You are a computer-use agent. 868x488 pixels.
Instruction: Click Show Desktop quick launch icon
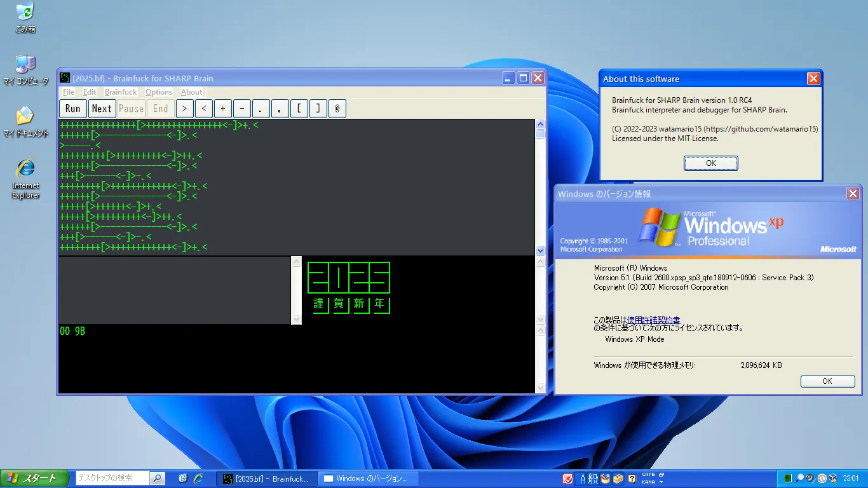tap(184, 478)
